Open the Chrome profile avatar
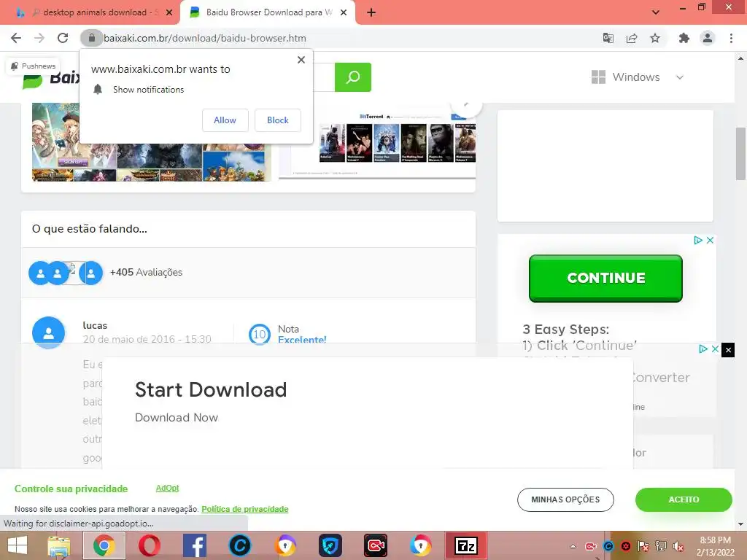The width and height of the screenshot is (747, 560). (708, 38)
